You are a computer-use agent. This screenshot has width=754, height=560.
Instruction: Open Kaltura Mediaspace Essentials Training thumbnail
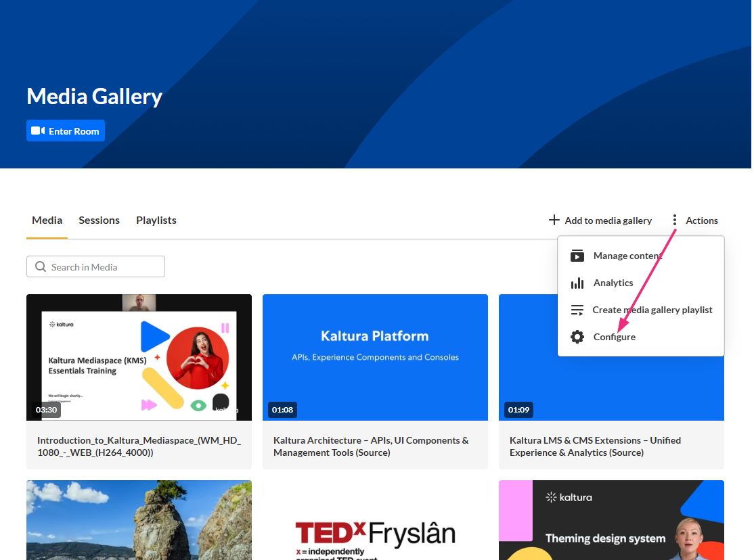pos(139,357)
